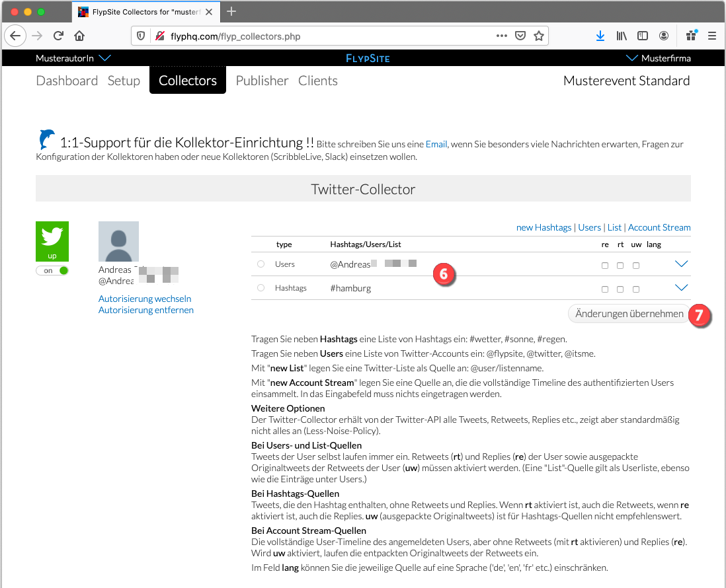
Task: Click the Email support link
Action: [x=436, y=144]
